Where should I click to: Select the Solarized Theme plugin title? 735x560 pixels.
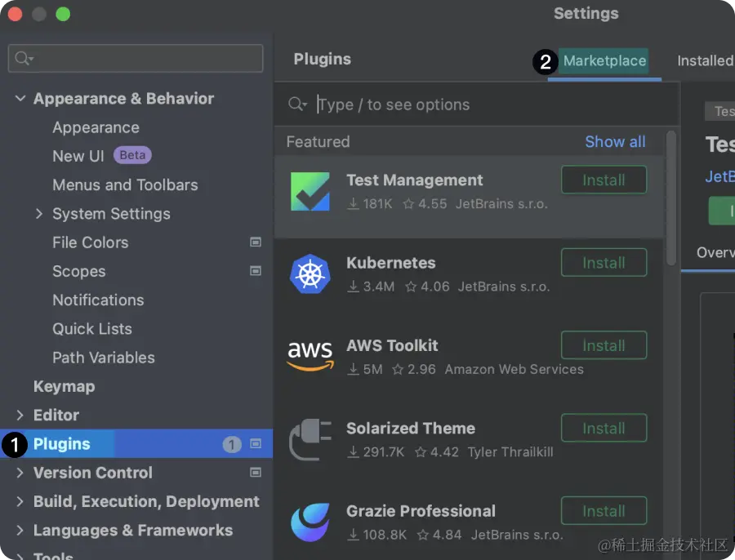[411, 429]
